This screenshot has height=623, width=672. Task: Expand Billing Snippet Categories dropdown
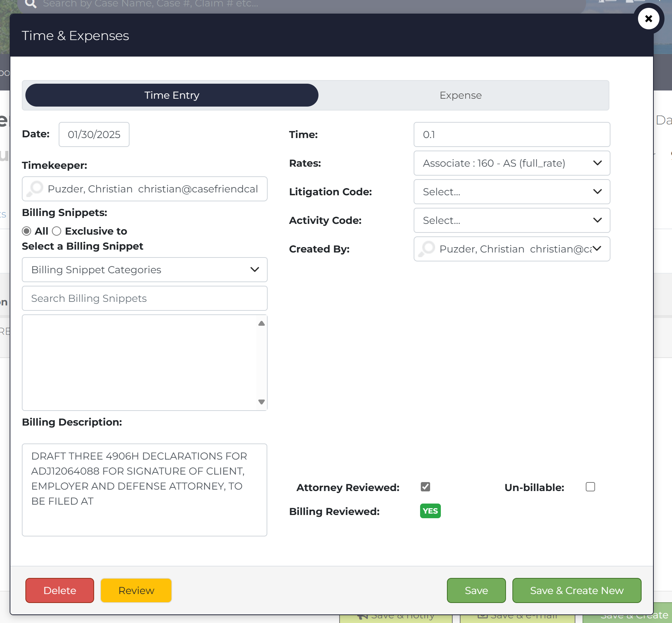tap(145, 270)
